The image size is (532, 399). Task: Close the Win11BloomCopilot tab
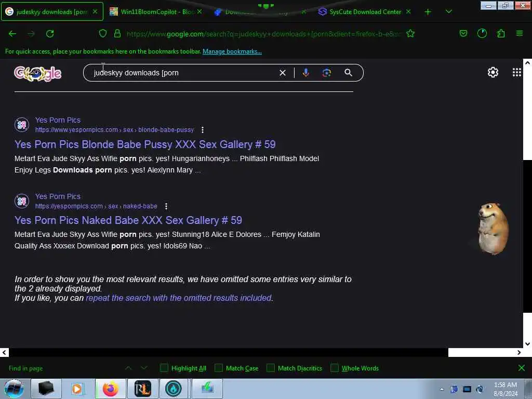pyautogui.click(x=199, y=11)
